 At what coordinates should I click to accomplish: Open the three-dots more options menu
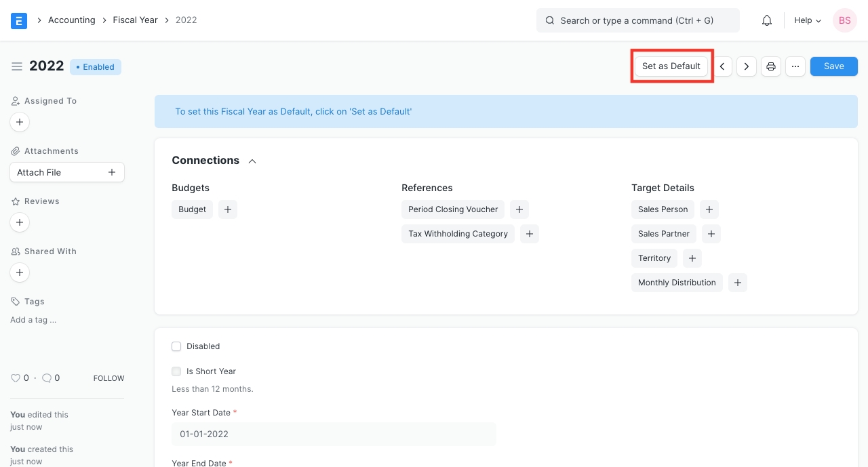tap(795, 66)
